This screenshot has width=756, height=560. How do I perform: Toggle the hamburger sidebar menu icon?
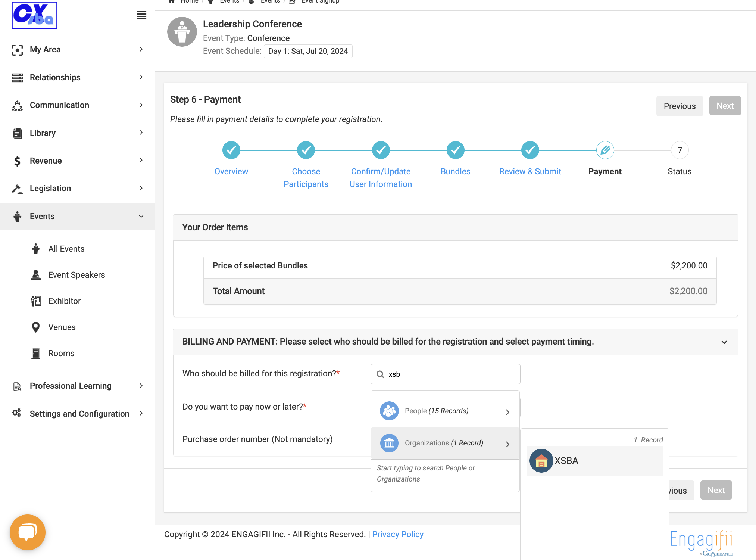pyautogui.click(x=141, y=15)
